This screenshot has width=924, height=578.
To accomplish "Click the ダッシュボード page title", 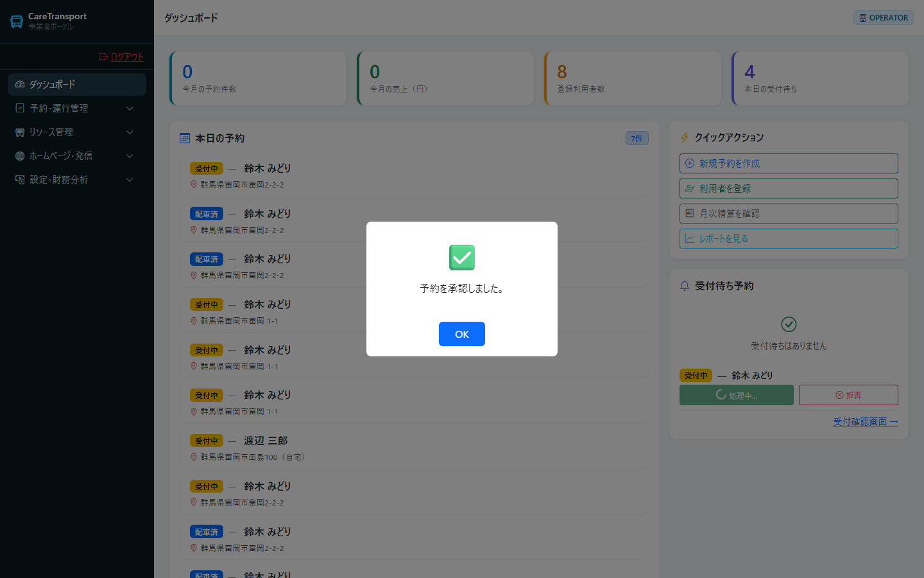I will coord(191,18).
